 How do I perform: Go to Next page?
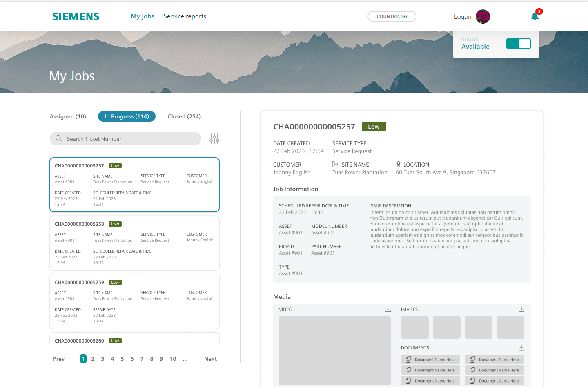[210, 359]
